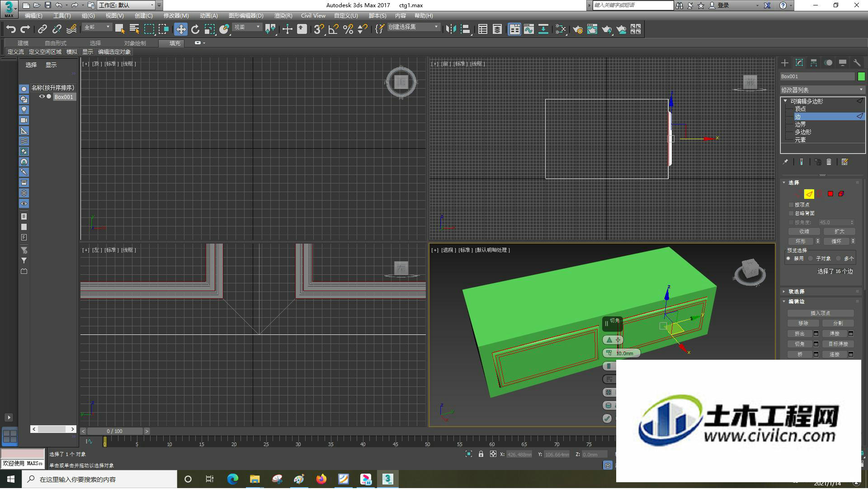868x489 pixels.
Task: Collapse the 可编辑多边形 stack entry
Action: tap(786, 101)
